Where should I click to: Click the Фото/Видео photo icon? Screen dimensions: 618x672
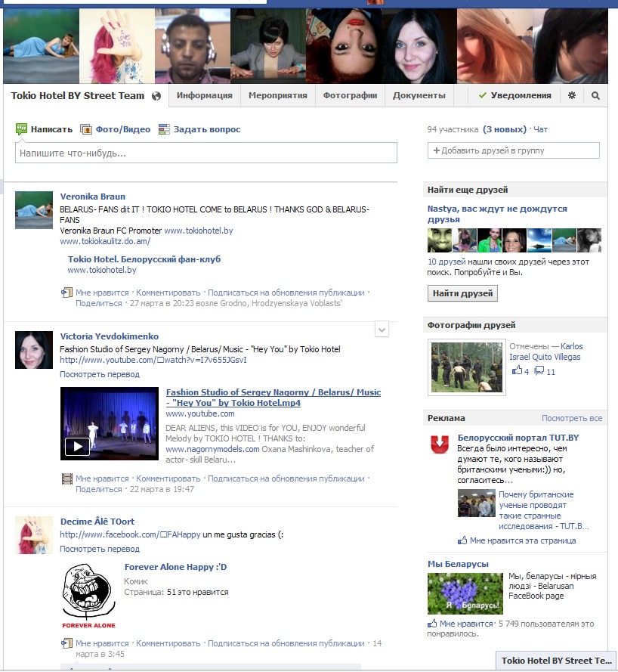click(x=86, y=129)
